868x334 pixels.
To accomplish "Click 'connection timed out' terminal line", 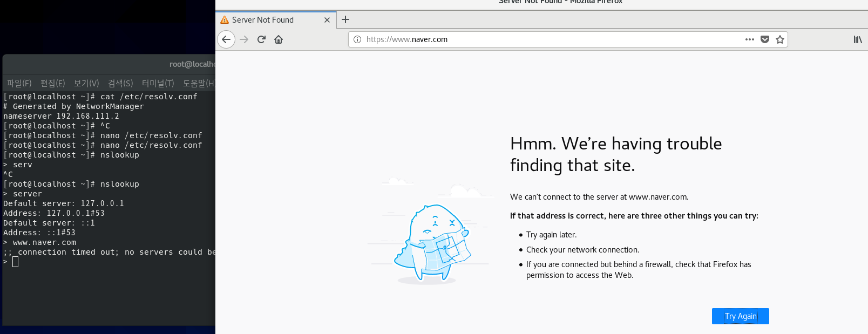I will (x=109, y=252).
